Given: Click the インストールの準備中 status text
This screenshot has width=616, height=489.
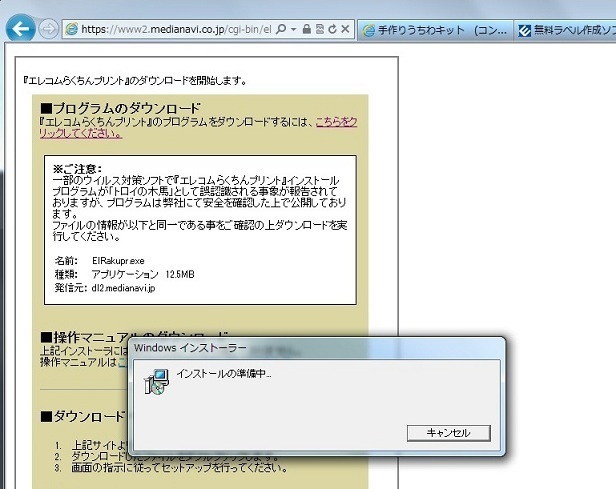Looking at the screenshot, I should tap(224, 374).
